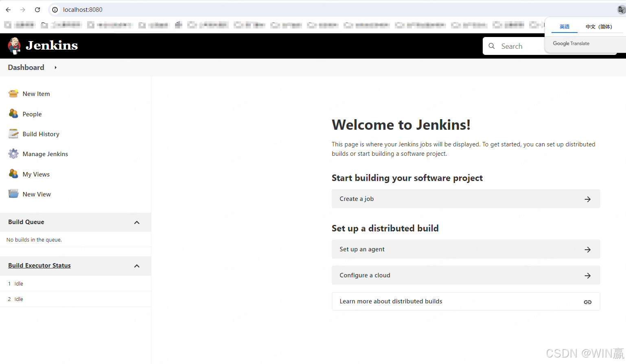Click the search magnifier icon
This screenshot has height=364, width=626.
click(x=492, y=46)
